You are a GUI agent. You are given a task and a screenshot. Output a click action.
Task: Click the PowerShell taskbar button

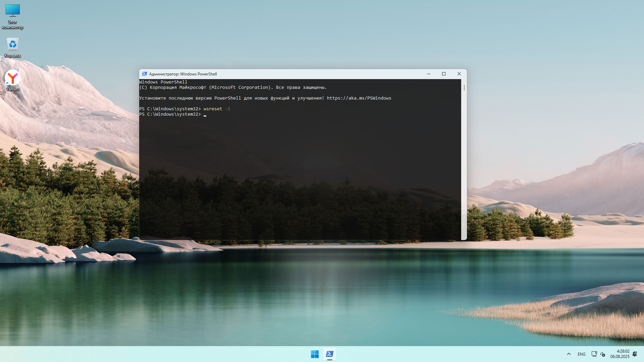click(330, 354)
